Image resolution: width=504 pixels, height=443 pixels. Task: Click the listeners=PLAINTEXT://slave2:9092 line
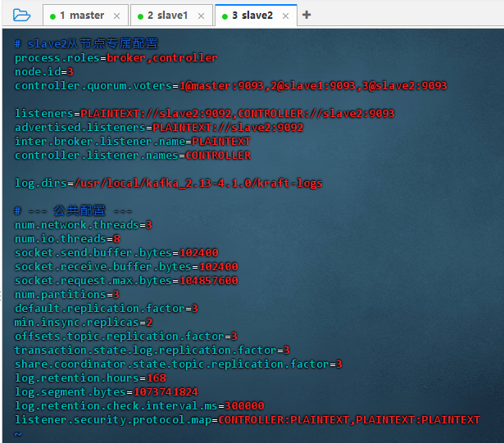point(204,113)
